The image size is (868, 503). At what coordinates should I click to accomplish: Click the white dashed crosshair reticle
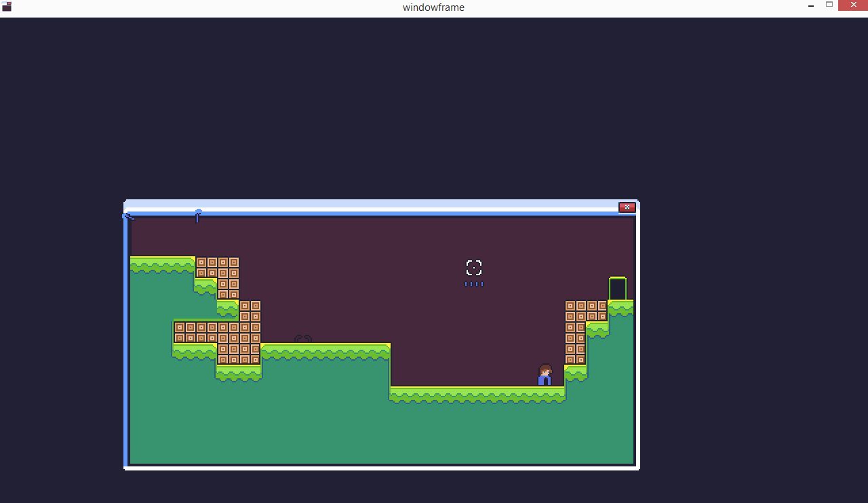[x=474, y=268]
